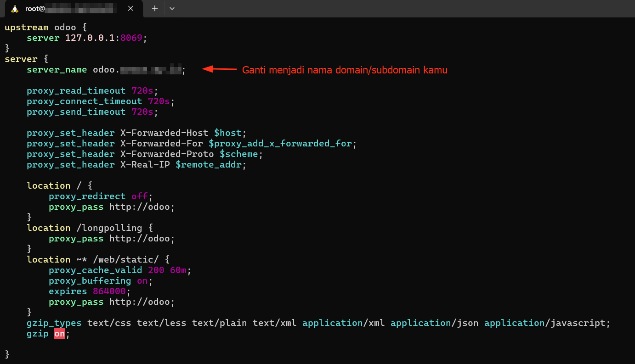Screen dimensions: 635x364
Task: Select port 8069 in the server directive
Action: pyautogui.click(x=132, y=38)
